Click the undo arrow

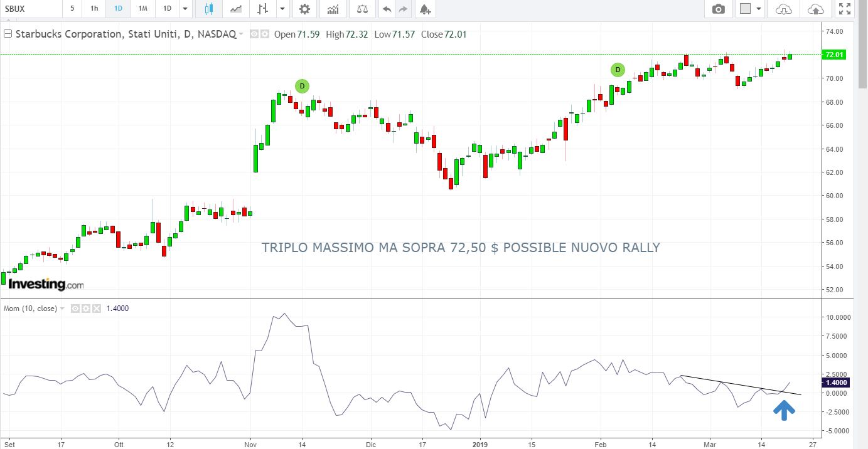pos(387,9)
